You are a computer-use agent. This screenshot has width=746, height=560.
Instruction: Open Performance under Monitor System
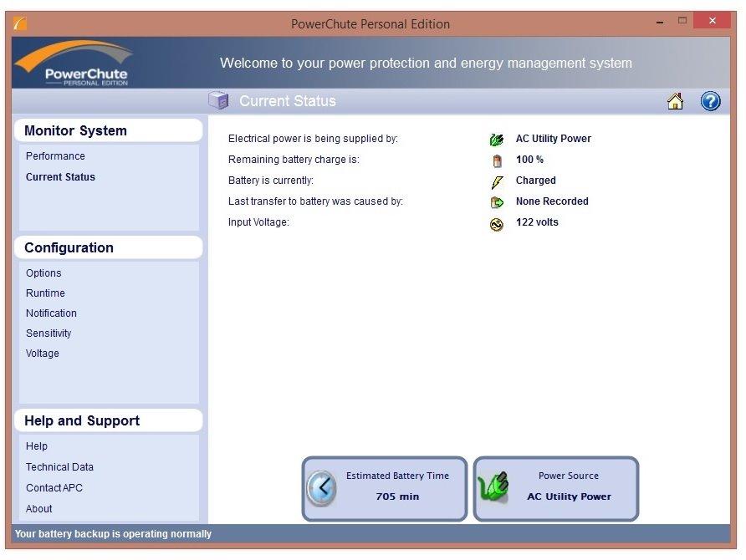(55, 156)
